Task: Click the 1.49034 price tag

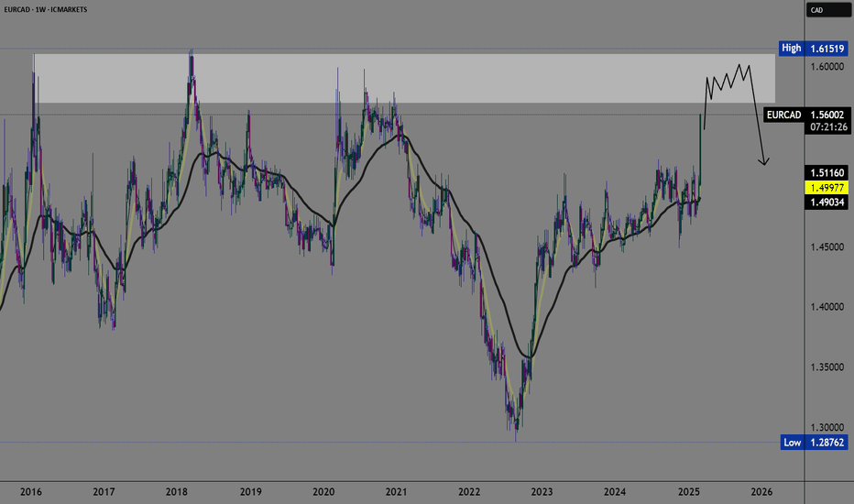Action: point(827,203)
